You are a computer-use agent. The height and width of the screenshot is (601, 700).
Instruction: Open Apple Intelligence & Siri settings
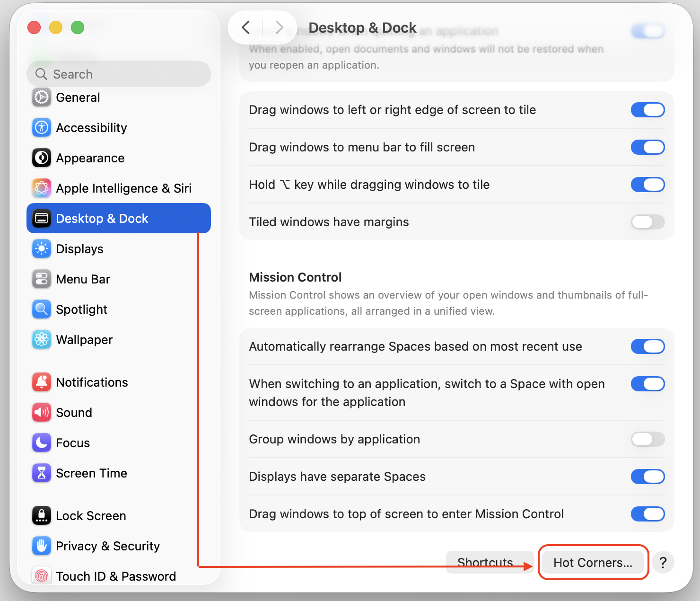(x=119, y=188)
